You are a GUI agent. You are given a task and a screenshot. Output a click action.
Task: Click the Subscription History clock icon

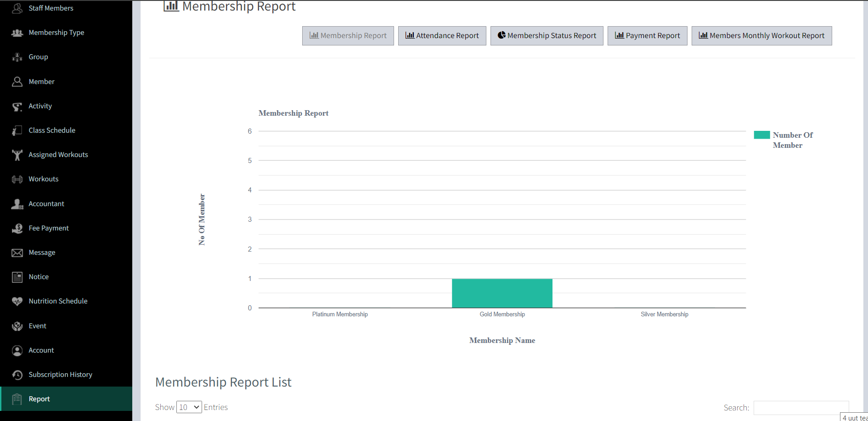[17, 375]
